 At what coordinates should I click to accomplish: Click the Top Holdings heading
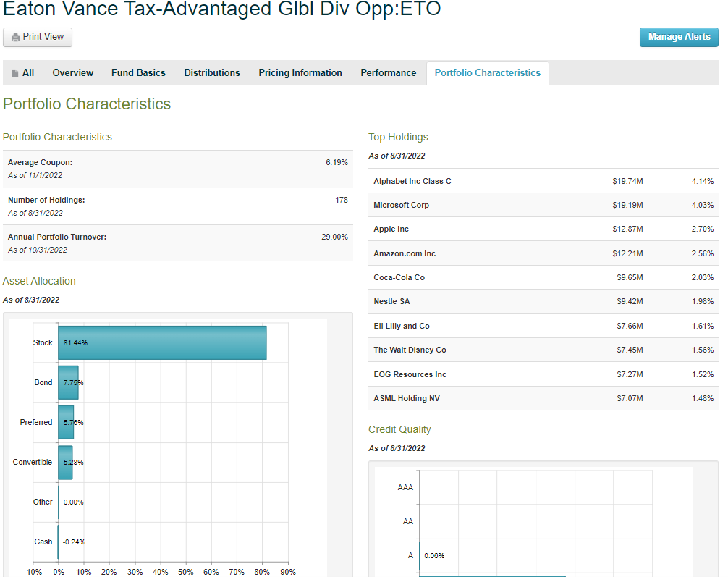[398, 137]
